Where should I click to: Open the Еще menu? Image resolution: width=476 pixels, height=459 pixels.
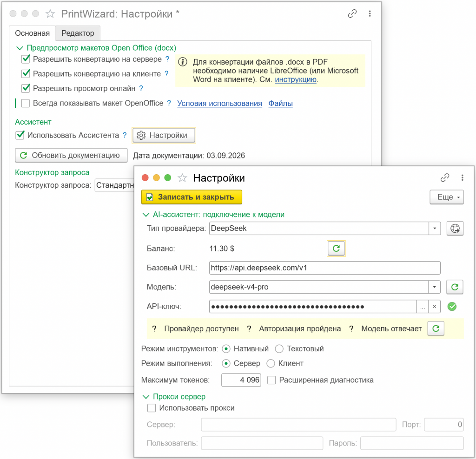(447, 197)
